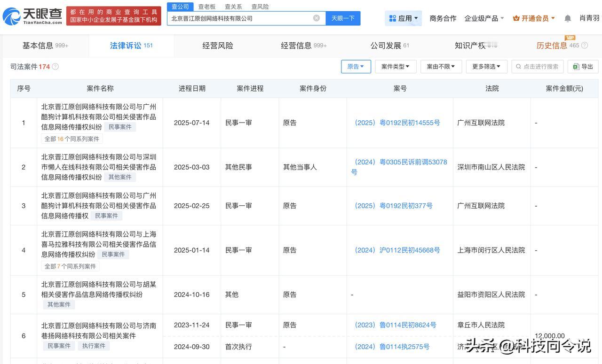Open the 案由不限 filter dropdown
Image resolution: width=602 pixels, height=364 pixels.
click(x=441, y=67)
